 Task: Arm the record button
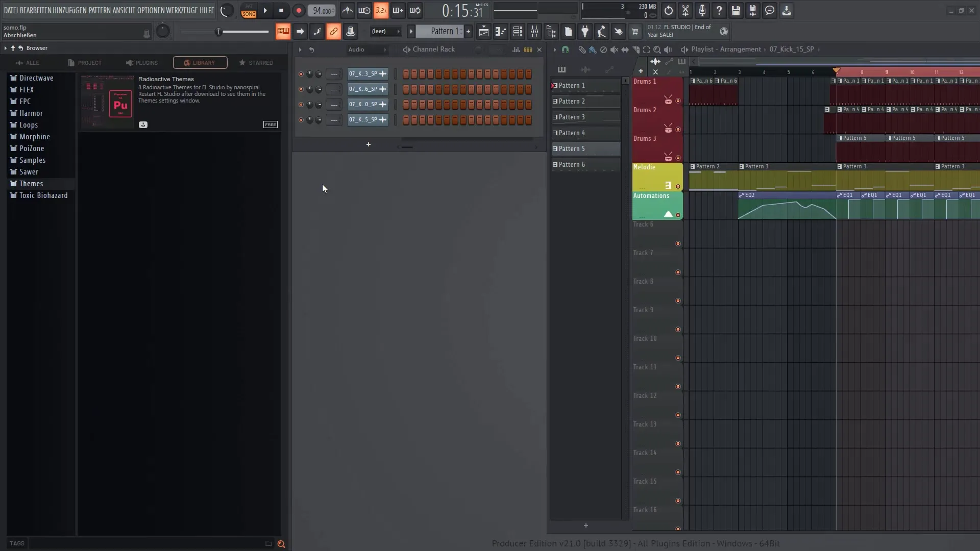(x=299, y=11)
